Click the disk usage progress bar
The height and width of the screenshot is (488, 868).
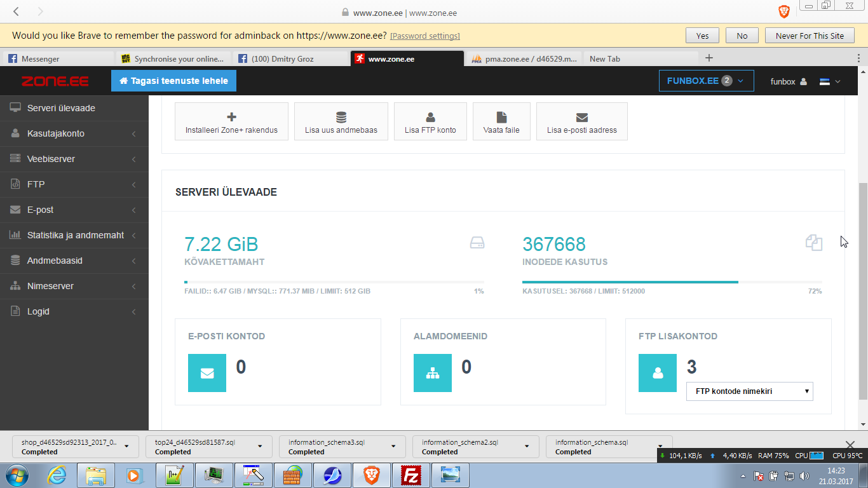pos(334,281)
